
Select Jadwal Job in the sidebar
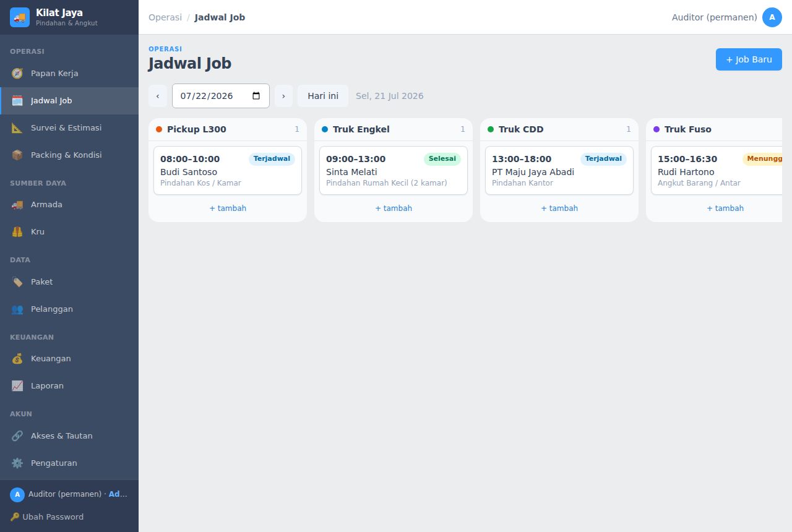tap(69, 101)
